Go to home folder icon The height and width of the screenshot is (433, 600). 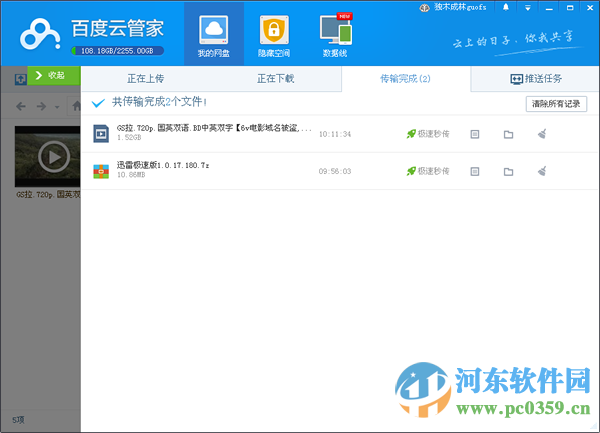(77, 106)
